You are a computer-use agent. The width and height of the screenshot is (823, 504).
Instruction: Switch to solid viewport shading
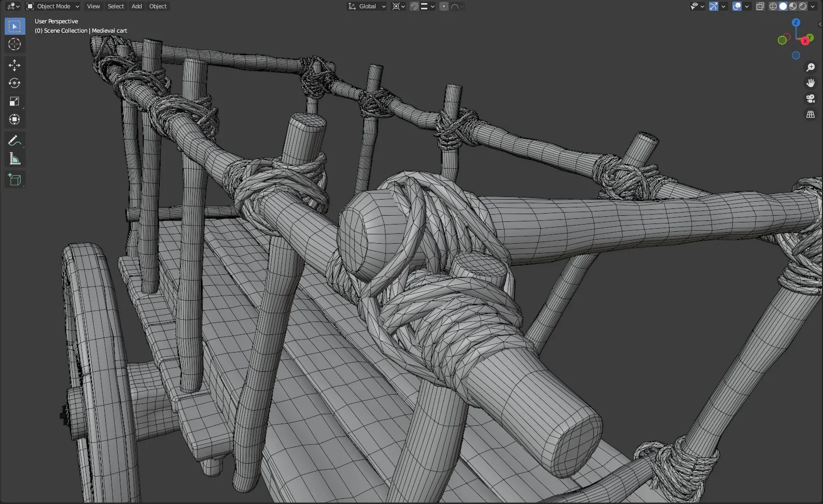(x=783, y=6)
